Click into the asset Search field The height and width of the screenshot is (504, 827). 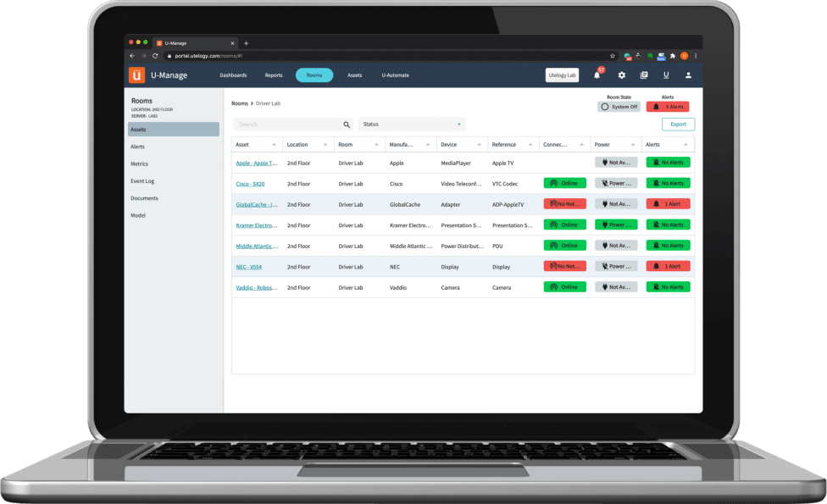click(x=286, y=125)
